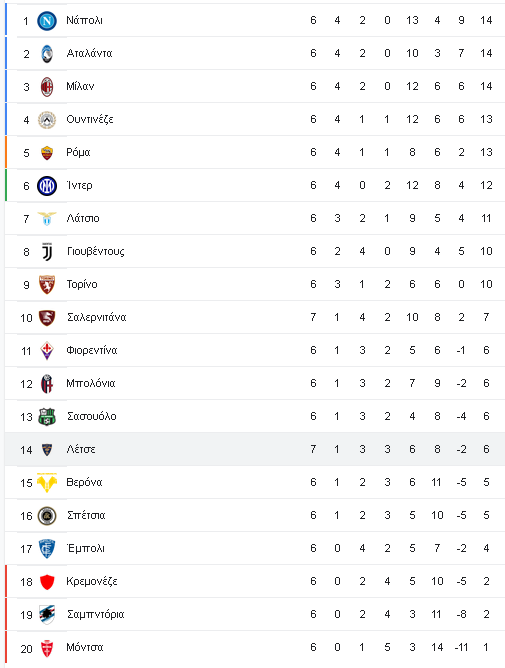Click the Torino bull crest
The width and height of the screenshot is (505, 668).
pos(47,285)
